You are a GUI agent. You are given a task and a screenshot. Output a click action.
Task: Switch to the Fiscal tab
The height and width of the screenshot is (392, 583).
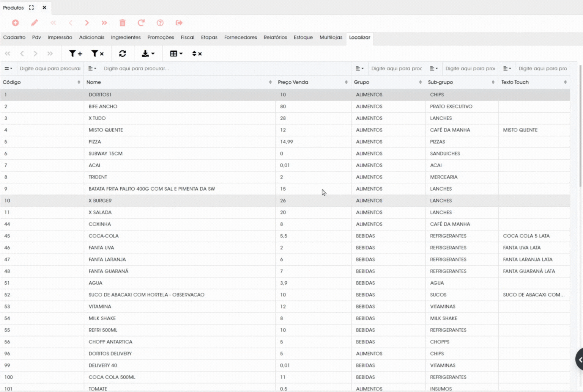coord(188,37)
